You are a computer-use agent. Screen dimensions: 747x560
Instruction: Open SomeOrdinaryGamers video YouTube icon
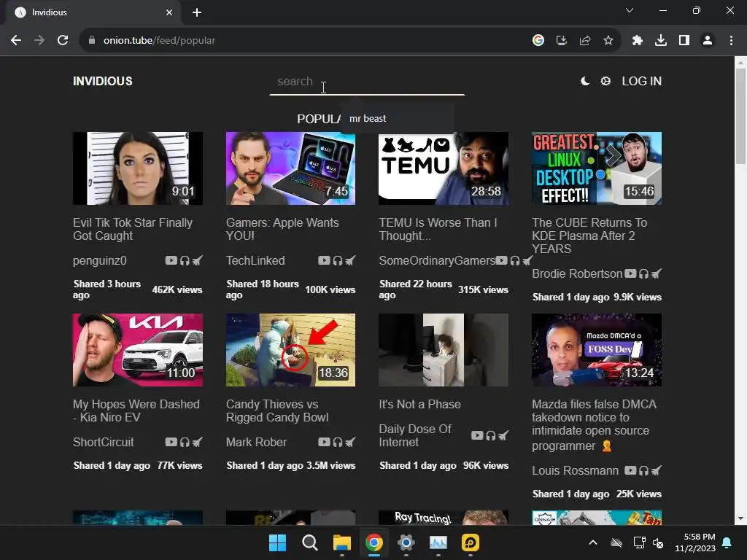(x=501, y=260)
